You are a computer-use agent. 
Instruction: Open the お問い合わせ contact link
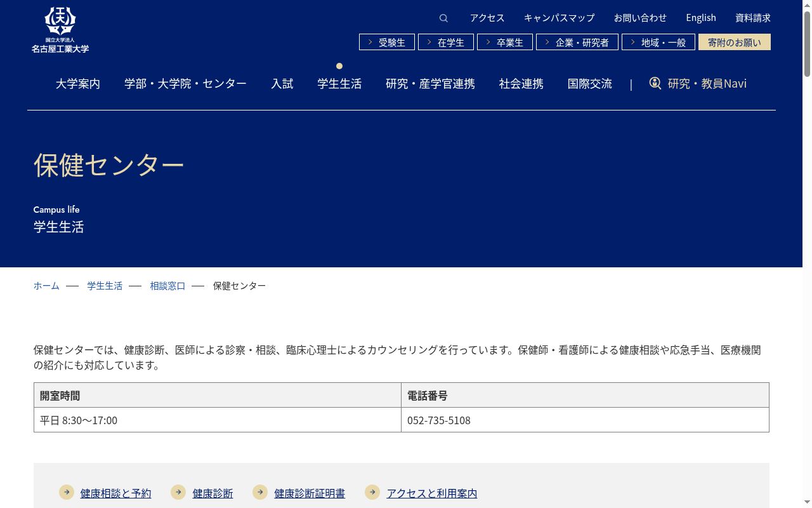click(640, 18)
